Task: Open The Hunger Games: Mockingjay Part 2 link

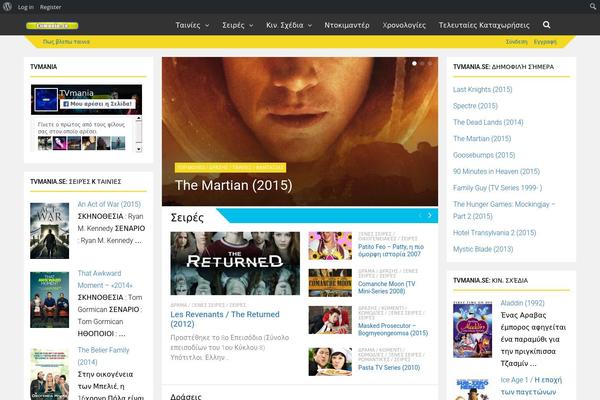Action: tap(504, 210)
